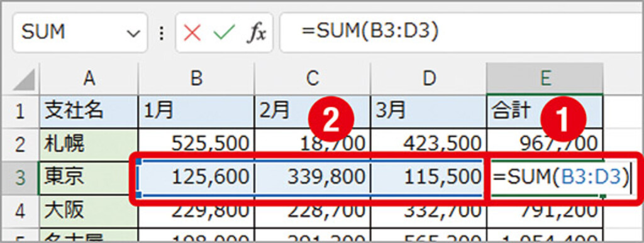The height and width of the screenshot is (243, 644).
Task: Click cell B1 labeled 1月
Action: pyautogui.click(x=196, y=112)
